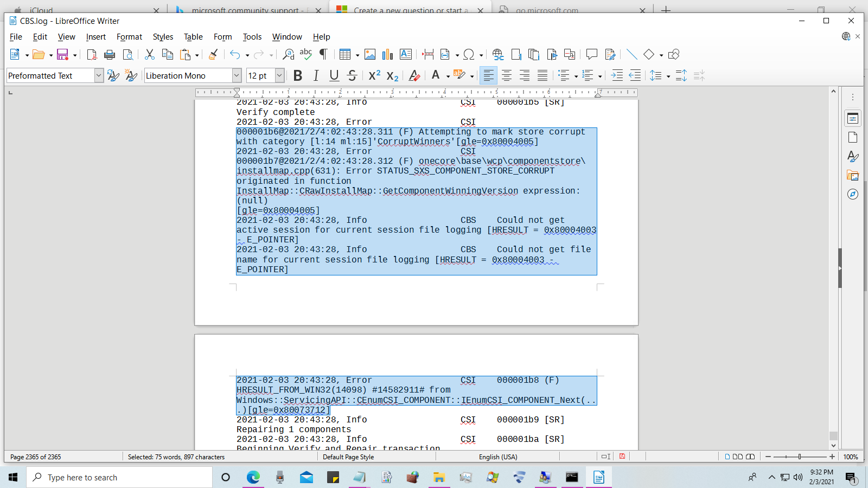868x488 pixels.
Task: Center align the paragraph
Action: point(507,75)
